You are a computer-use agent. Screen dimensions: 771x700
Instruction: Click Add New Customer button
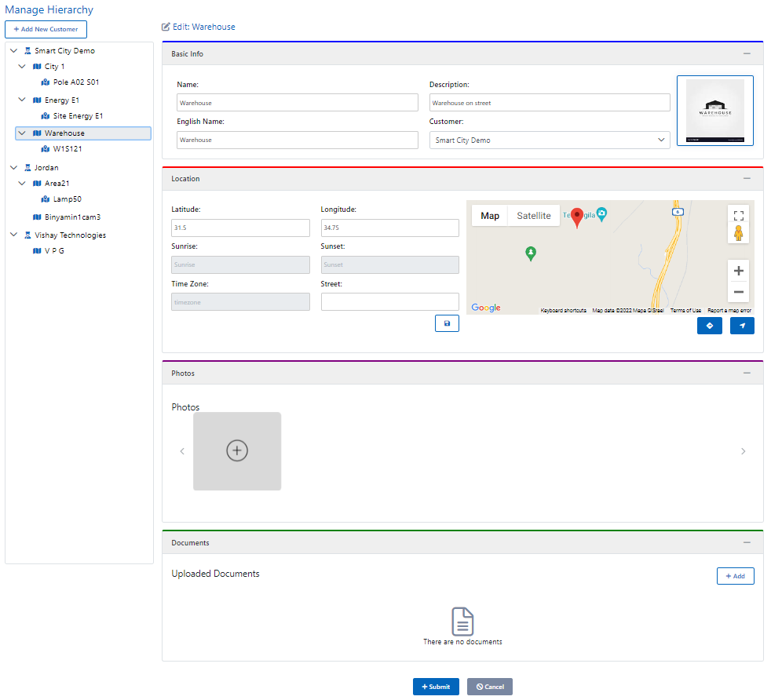coord(46,29)
